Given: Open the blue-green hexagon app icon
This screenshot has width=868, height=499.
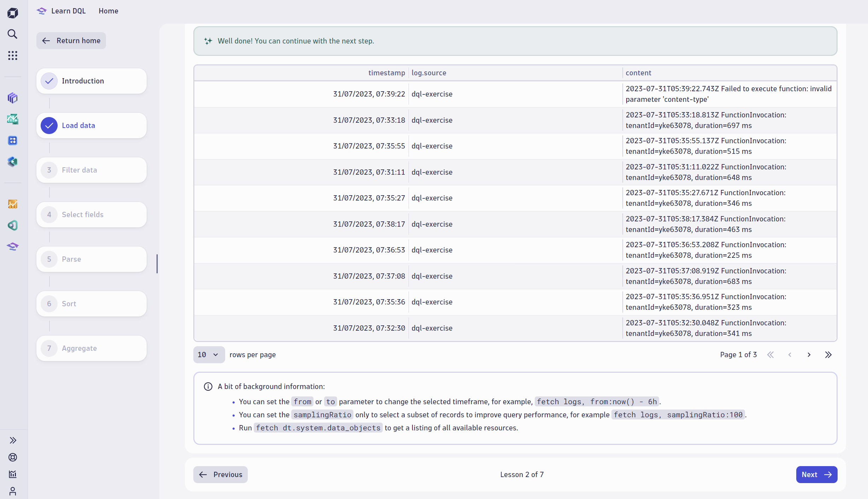Looking at the screenshot, I should coord(13,162).
